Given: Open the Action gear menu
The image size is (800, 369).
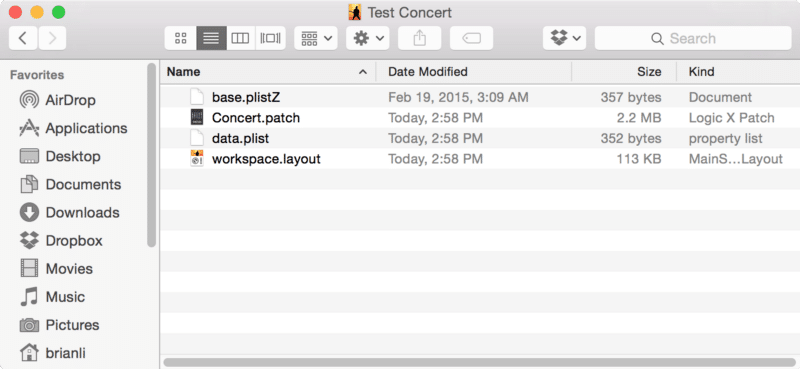Looking at the screenshot, I should tap(368, 38).
